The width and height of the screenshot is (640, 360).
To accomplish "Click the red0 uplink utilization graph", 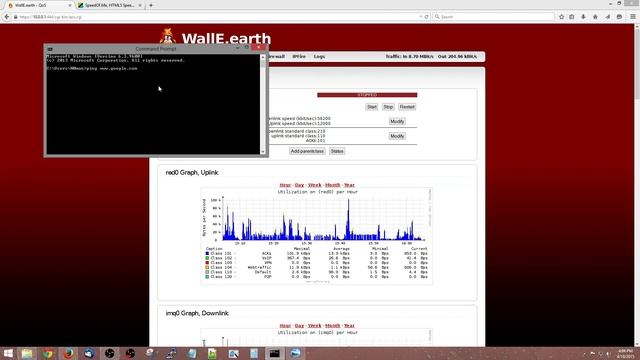I will point(316,236).
